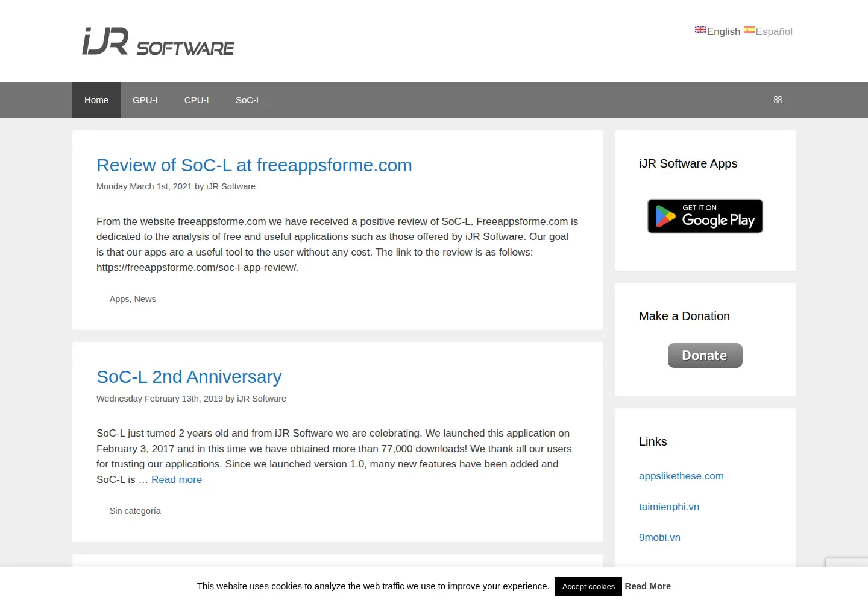Click the Donate button
This screenshot has width=868, height=603.
(x=705, y=355)
